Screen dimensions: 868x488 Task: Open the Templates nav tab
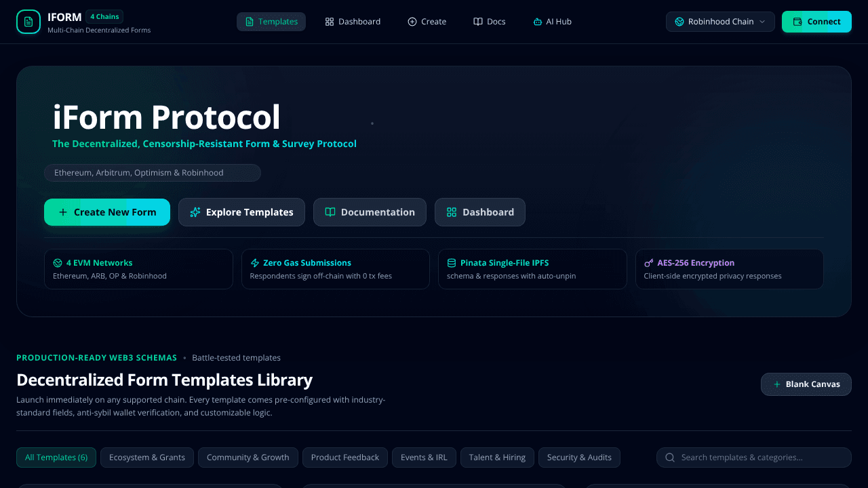click(271, 22)
